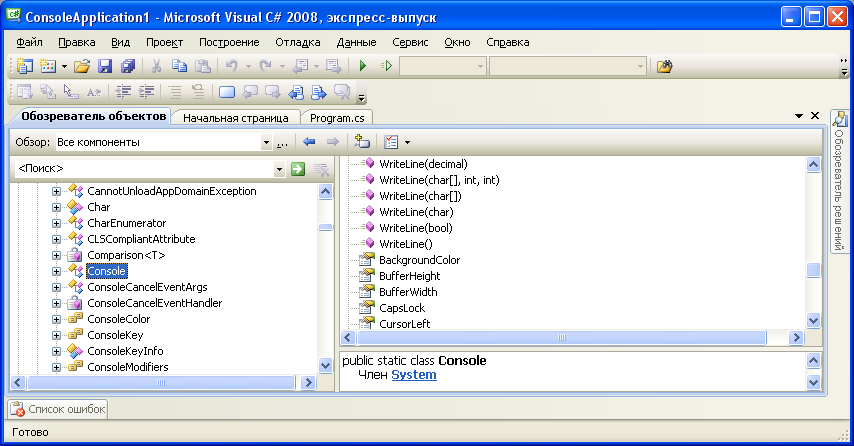Click the Add New Item icon
Screen dimensions: 854x446
click(48, 66)
